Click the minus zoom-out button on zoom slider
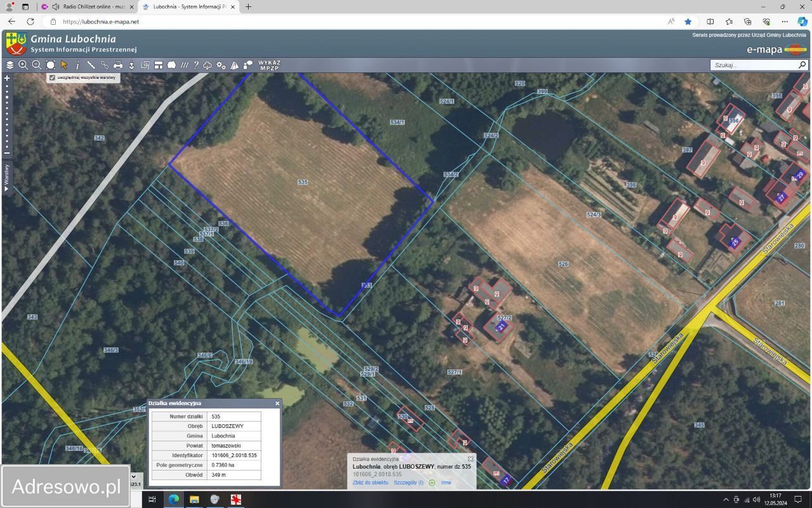Viewport: 812px width, 508px height. pyautogui.click(x=7, y=153)
